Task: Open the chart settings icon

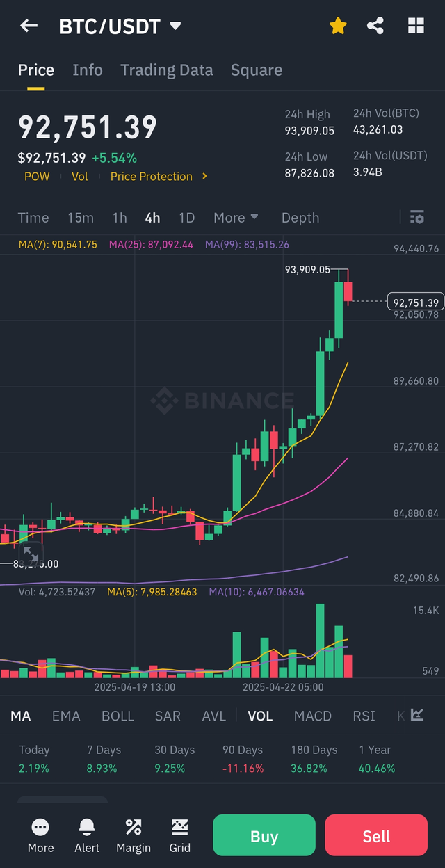Action: pos(417,218)
